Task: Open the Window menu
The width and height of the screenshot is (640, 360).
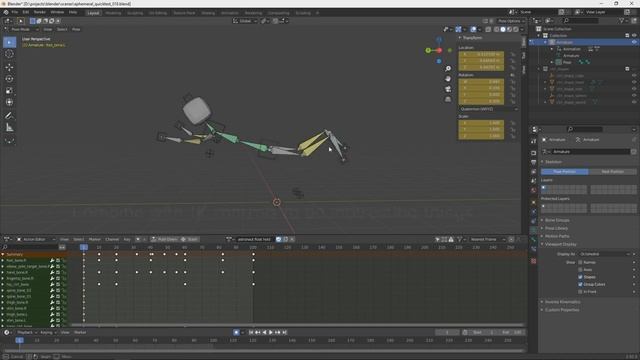Action: click(x=57, y=12)
